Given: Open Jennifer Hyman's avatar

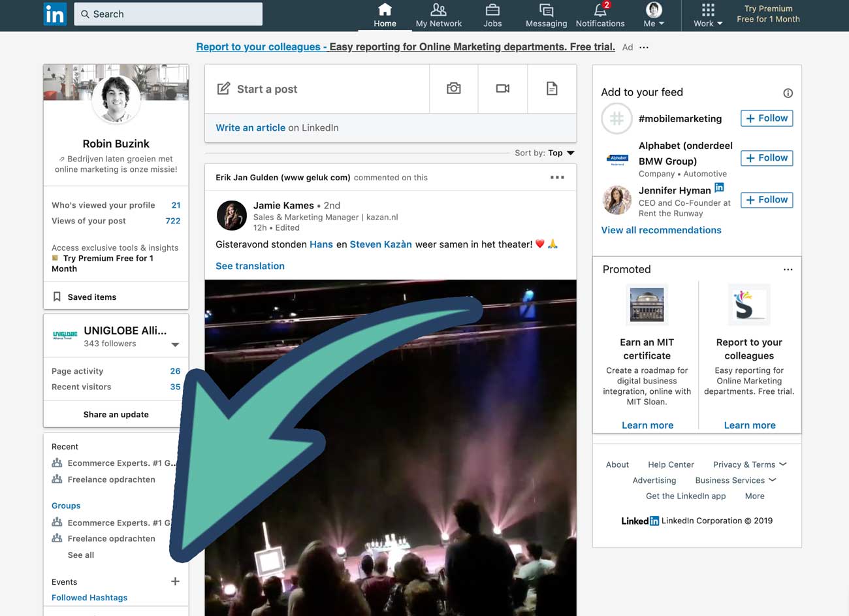Looking at the screenshot, I should coord(617,201).
